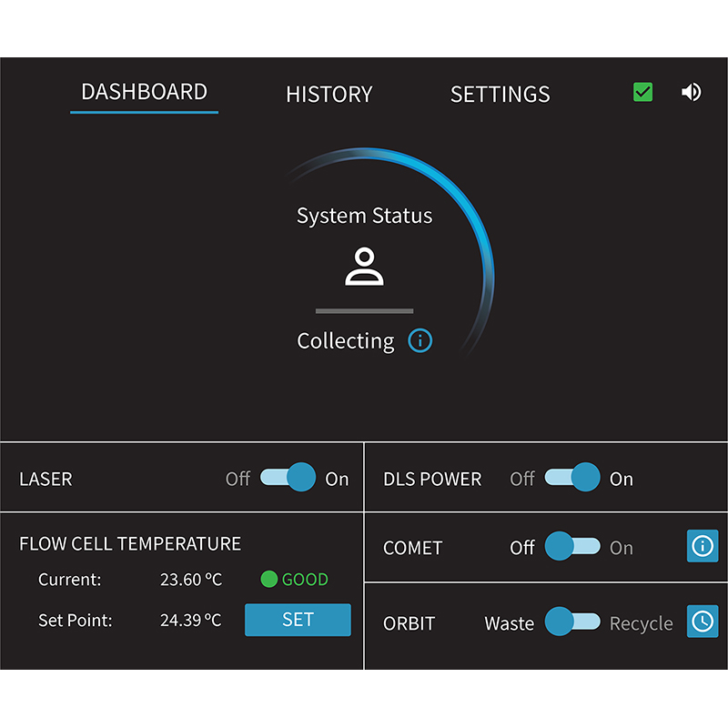Click the LASER On label

(x=337, y=479)
